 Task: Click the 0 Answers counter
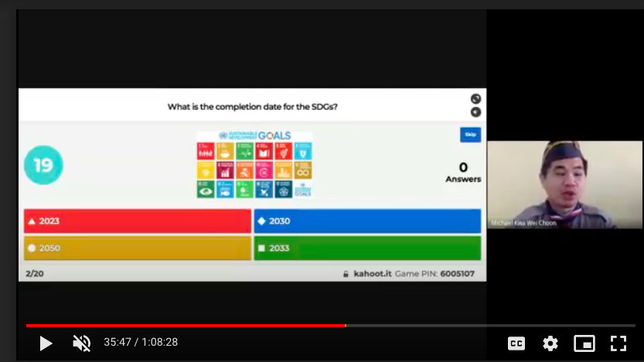(x=463, y=172)
